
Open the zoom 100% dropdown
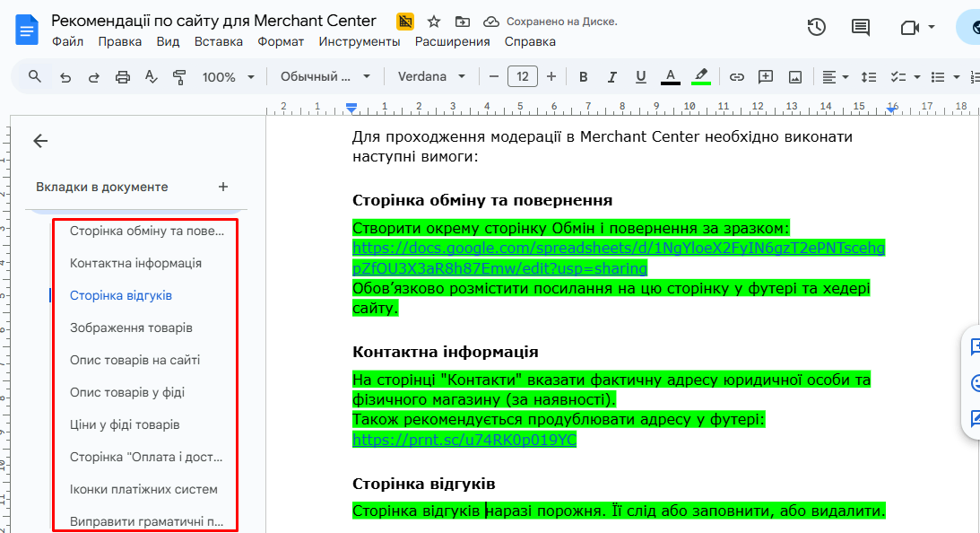(x=228, y=77)
